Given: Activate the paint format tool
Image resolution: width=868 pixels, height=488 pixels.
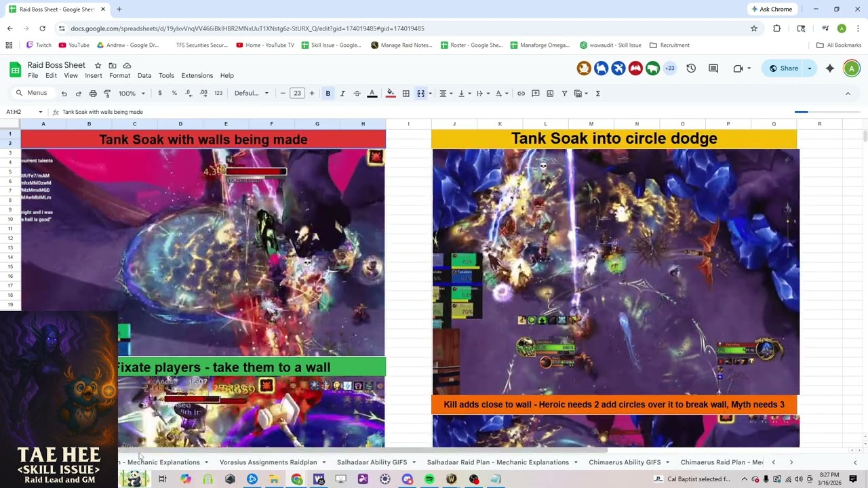Looking at the screenshot, I should [107, 94].
